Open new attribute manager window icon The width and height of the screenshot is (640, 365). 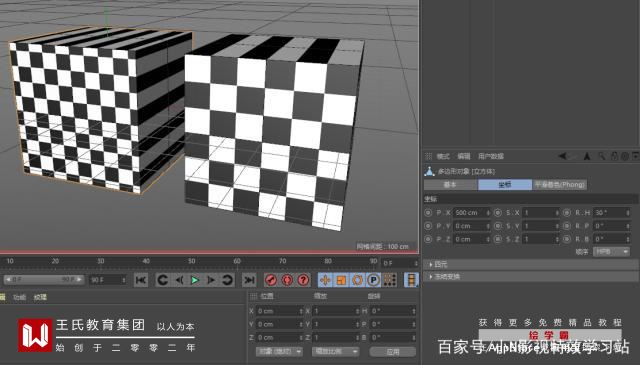point(636,156)
